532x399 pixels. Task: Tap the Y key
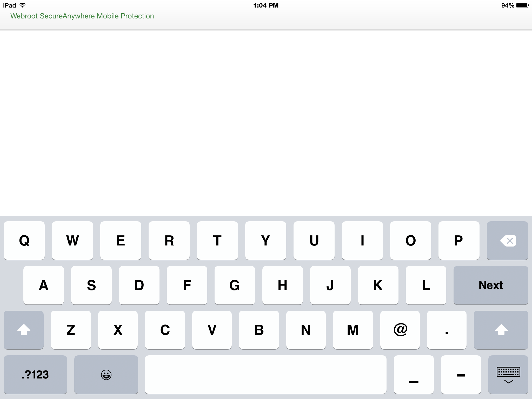coord(266,241)
